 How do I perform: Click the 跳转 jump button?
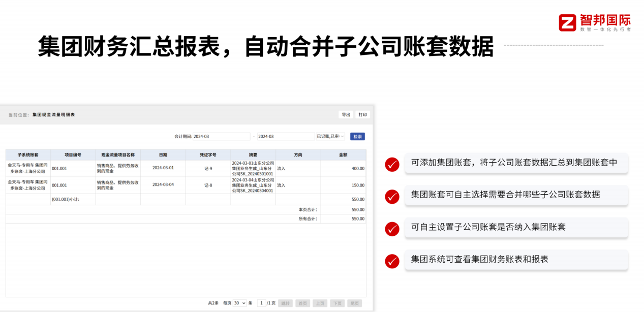285,303
